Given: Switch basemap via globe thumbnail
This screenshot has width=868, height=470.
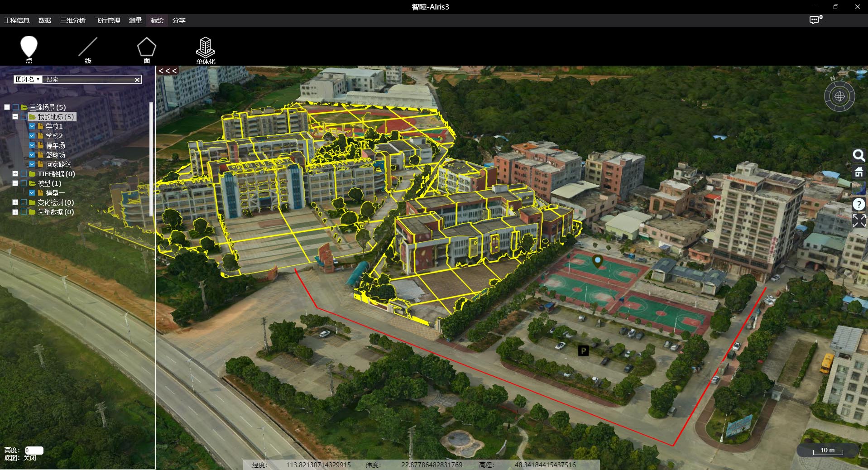Looking at the screenshot, I should click(x=858, y=188).
